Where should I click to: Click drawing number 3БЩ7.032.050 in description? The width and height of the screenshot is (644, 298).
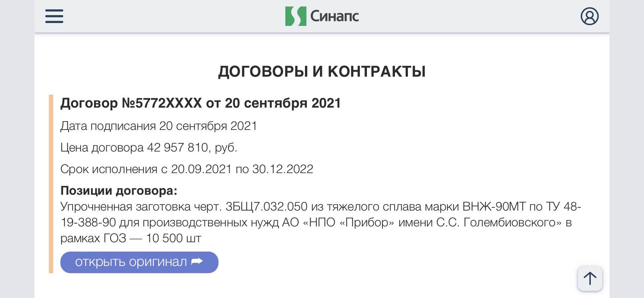tap(266, 207)
